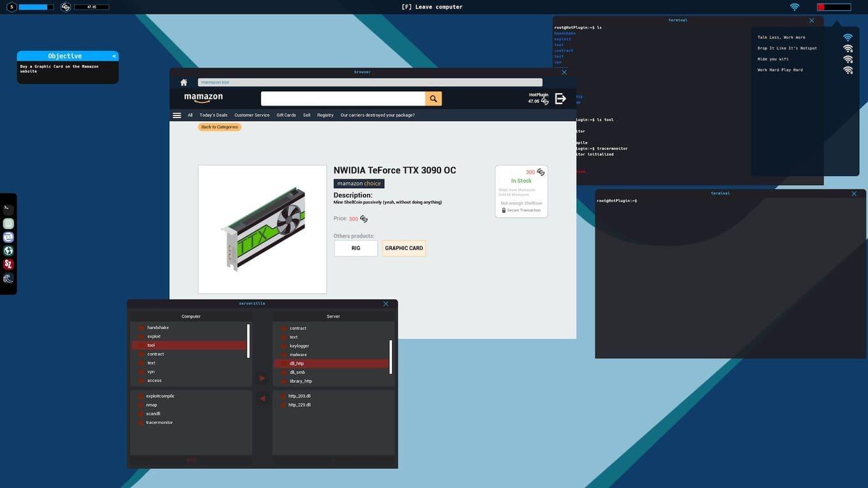Image resolution: width=868 pixels, height=488 pixels.
Task: Click the Back to Categories button
Action: 220,127
